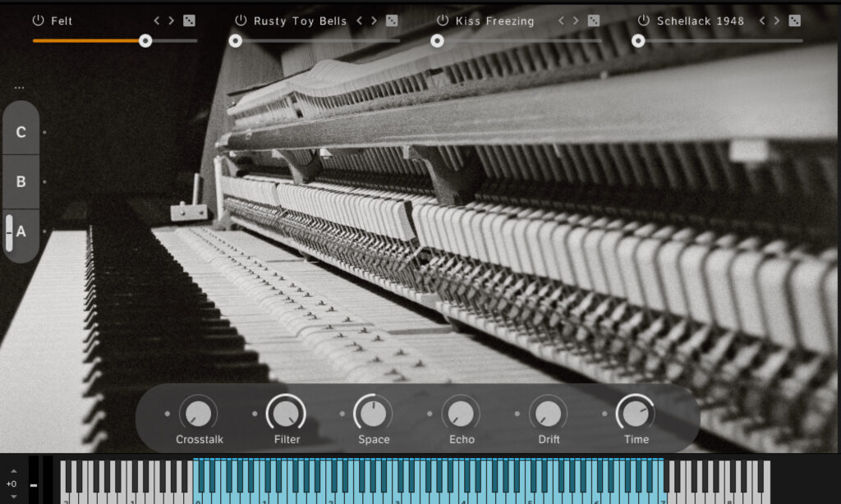Click the dot indicator beside the Crosstalk knob

168,415
